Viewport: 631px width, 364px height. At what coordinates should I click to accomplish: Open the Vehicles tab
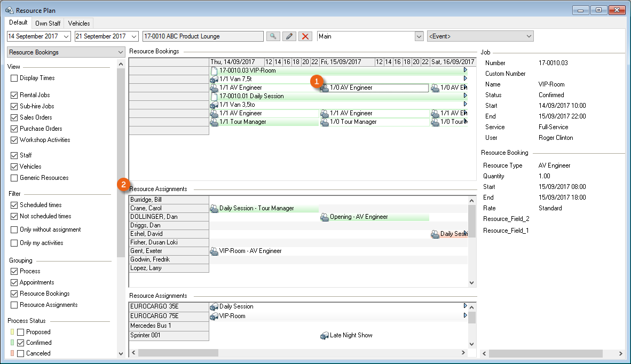(79, 23)
